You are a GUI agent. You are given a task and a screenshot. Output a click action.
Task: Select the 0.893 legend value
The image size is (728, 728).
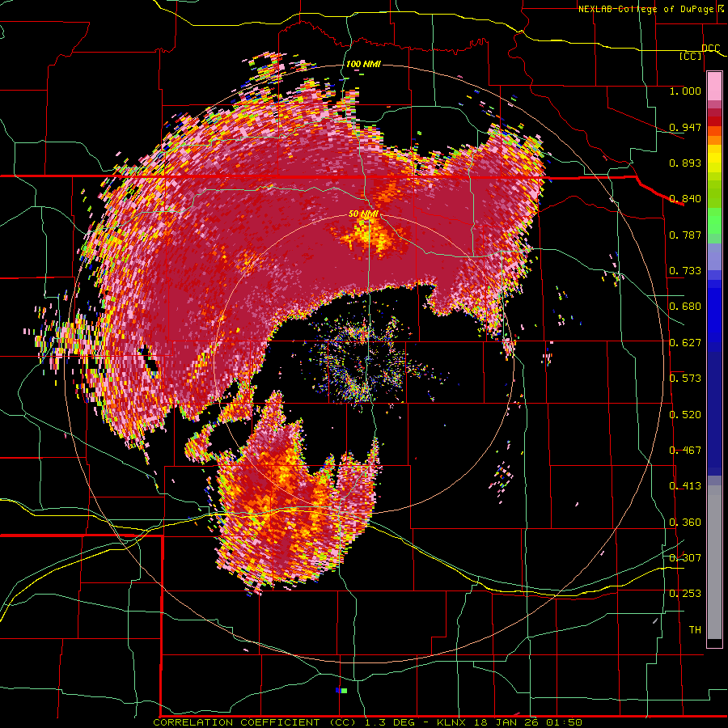(x=685, y=163)
